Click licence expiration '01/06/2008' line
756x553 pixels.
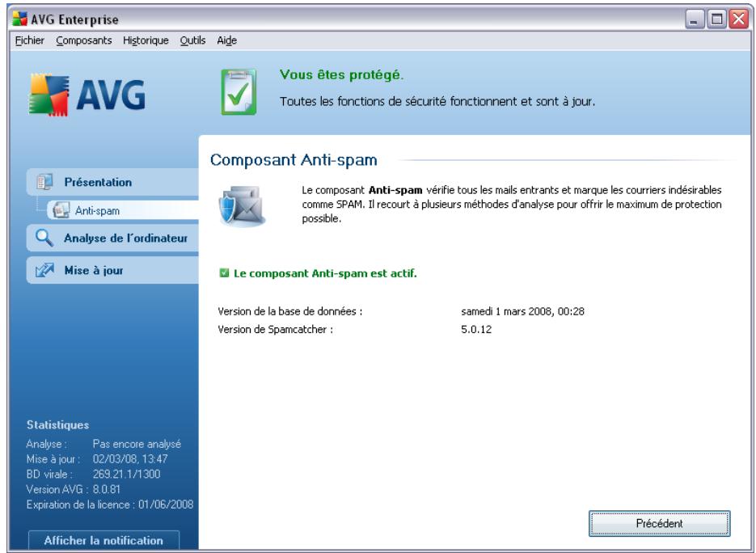click(x=110, y=504)
